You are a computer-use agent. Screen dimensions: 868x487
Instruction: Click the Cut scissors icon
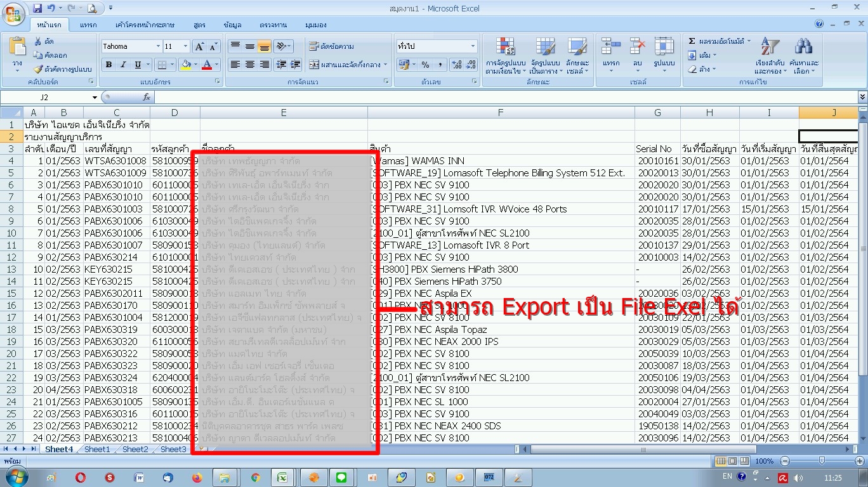[38, 42]
